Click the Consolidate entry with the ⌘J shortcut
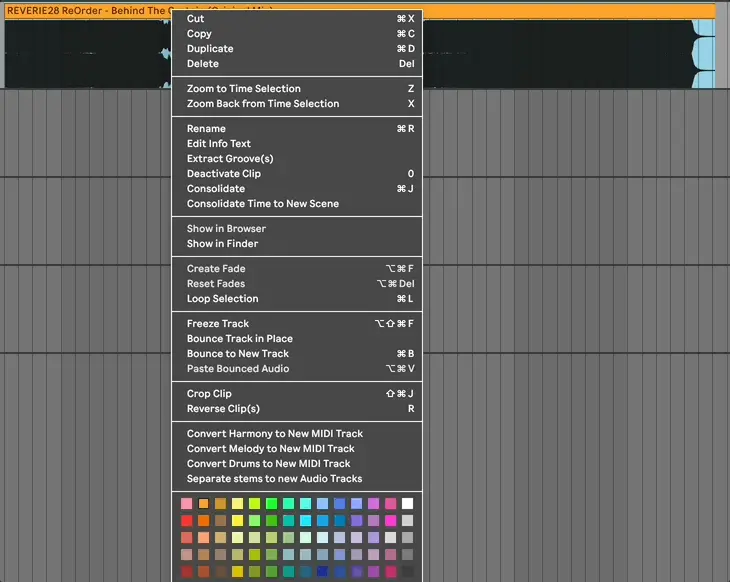Viewport: 730px width, 582px height. [297, 189]
